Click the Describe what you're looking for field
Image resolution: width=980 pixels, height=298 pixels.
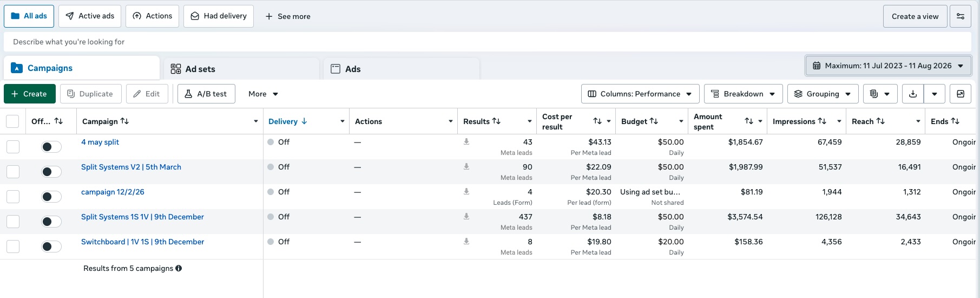click(487, 42)
